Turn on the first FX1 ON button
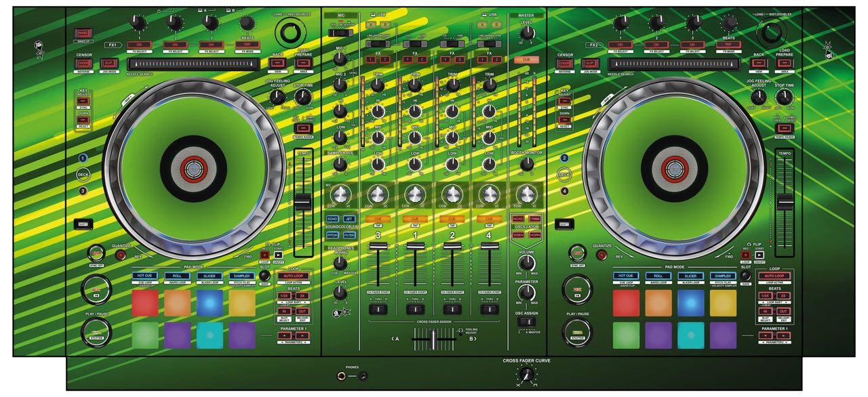The height and width of the screenshot is (397, 868). tap(138, 45)
